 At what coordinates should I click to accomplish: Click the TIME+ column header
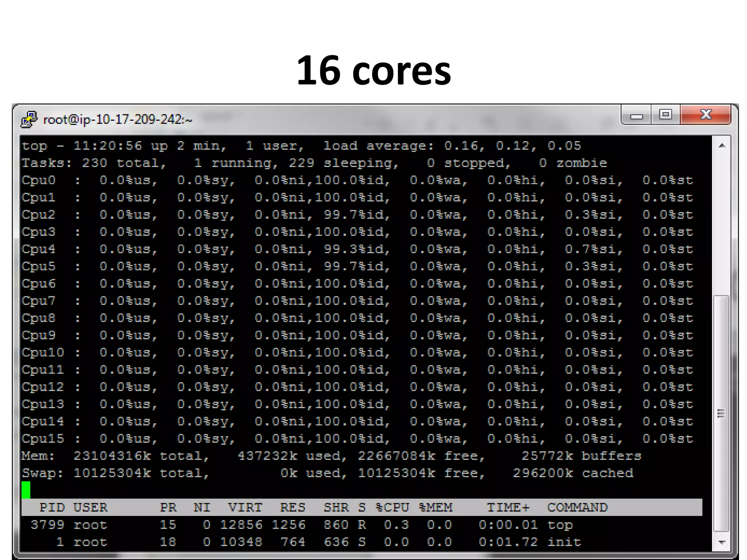pyautogui.click(x=508, y=507)
